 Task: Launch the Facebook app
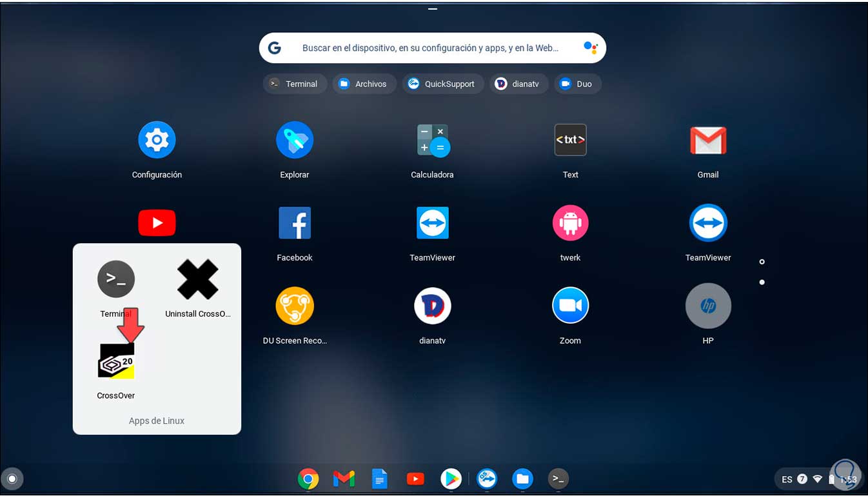click(295, 223)
